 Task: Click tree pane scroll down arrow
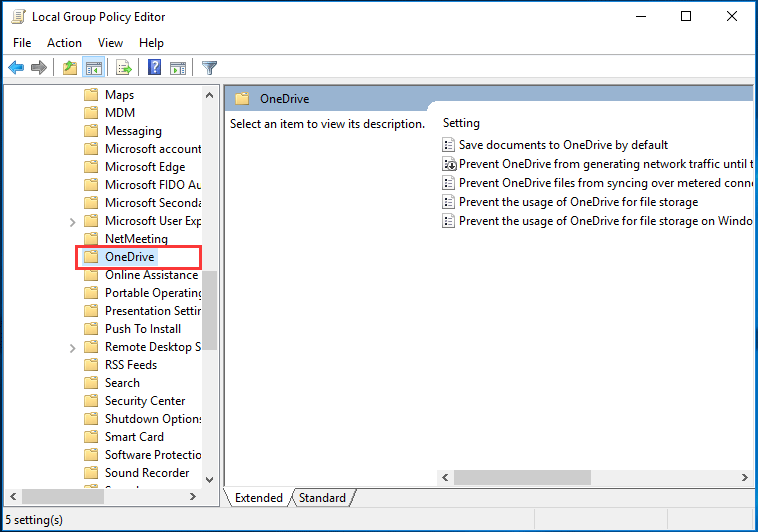[209, 480]
